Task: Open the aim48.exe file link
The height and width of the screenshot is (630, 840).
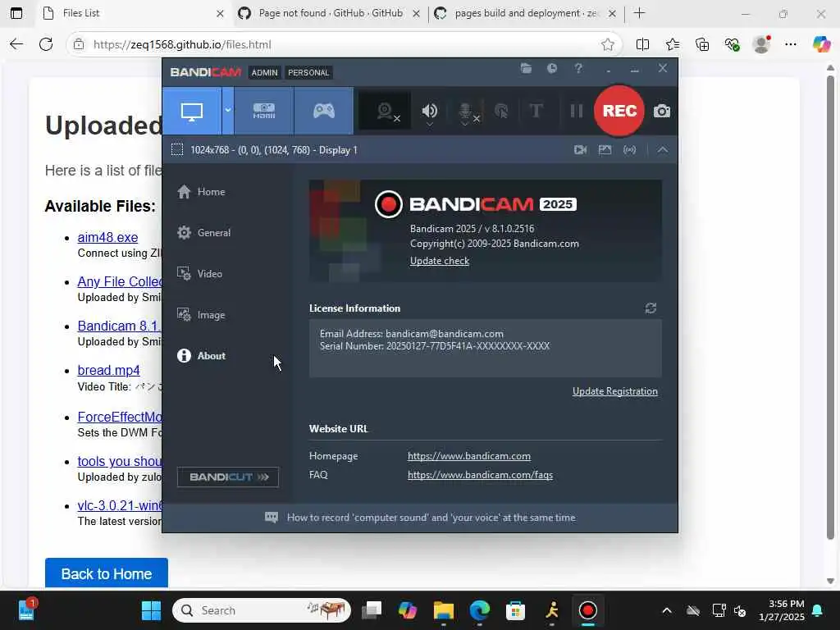Action: tap(107, 237)
